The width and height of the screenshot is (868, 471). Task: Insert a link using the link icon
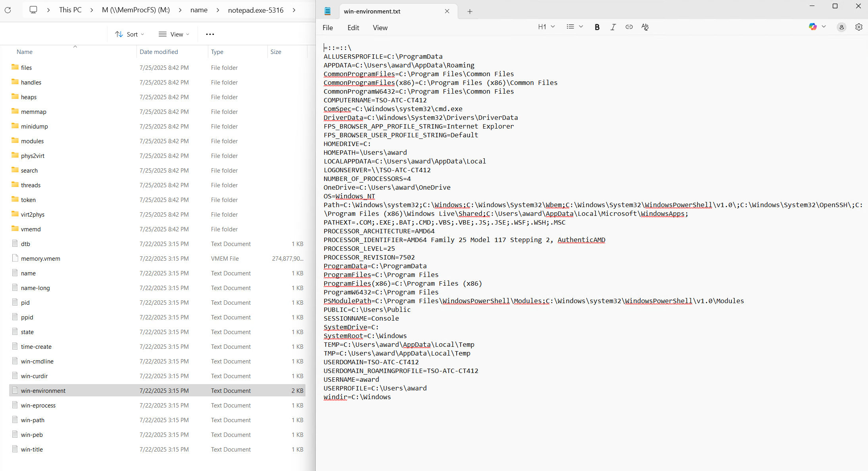click(x=629, y=27)
